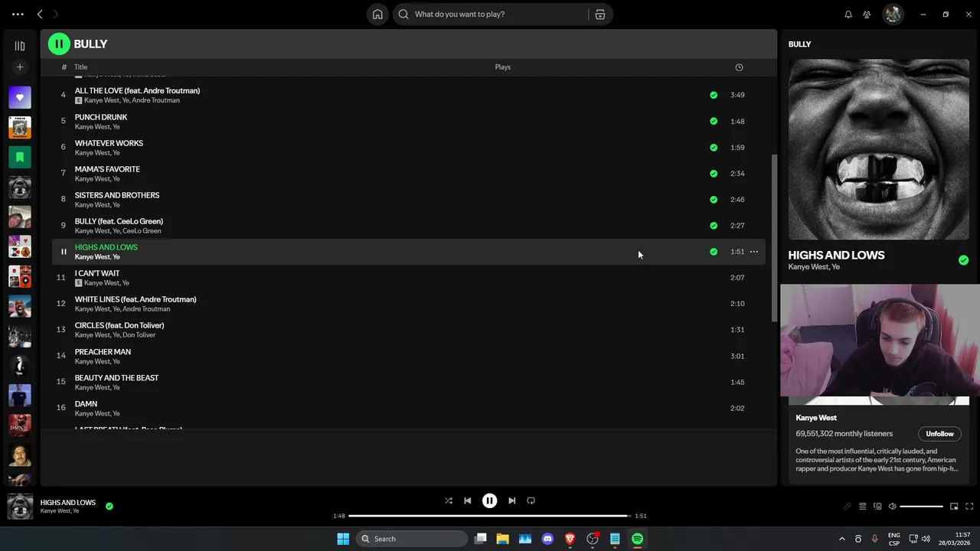
Task: Open the user profile avatar
Action: coord(893,14)
